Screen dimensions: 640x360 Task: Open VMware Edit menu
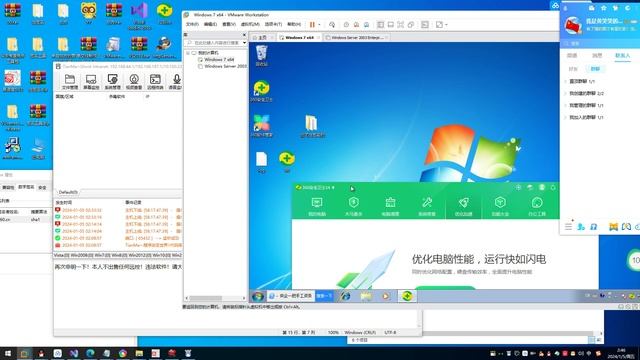(210, 24)
